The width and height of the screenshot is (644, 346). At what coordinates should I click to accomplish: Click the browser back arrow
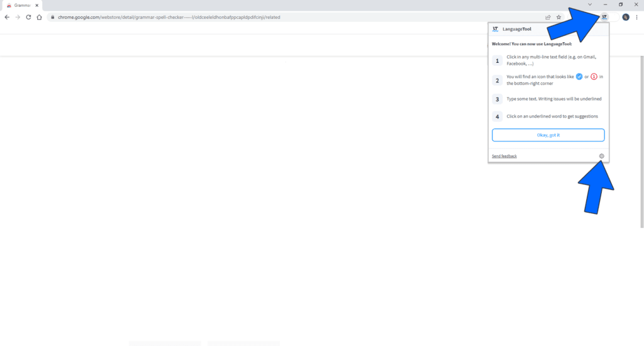click(x=7, y=17)
